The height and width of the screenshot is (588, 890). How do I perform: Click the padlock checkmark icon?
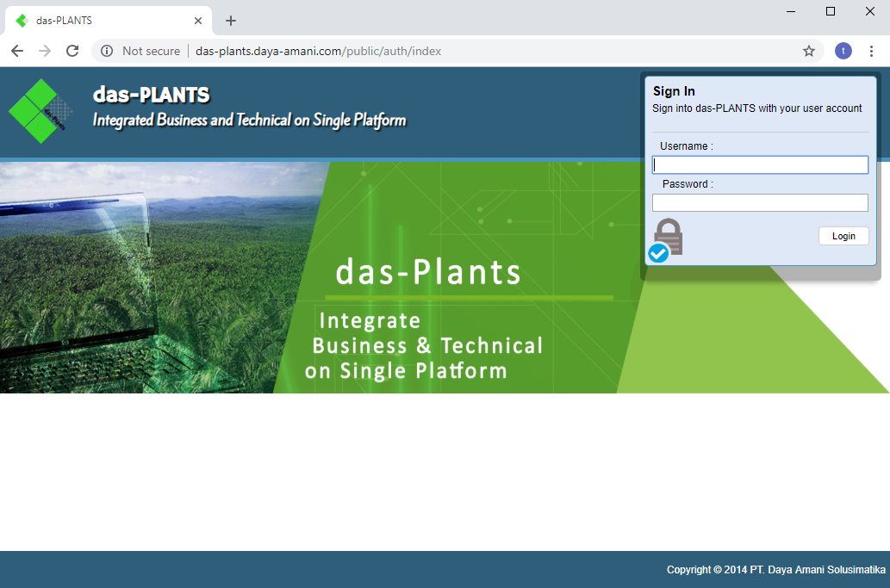665,239
